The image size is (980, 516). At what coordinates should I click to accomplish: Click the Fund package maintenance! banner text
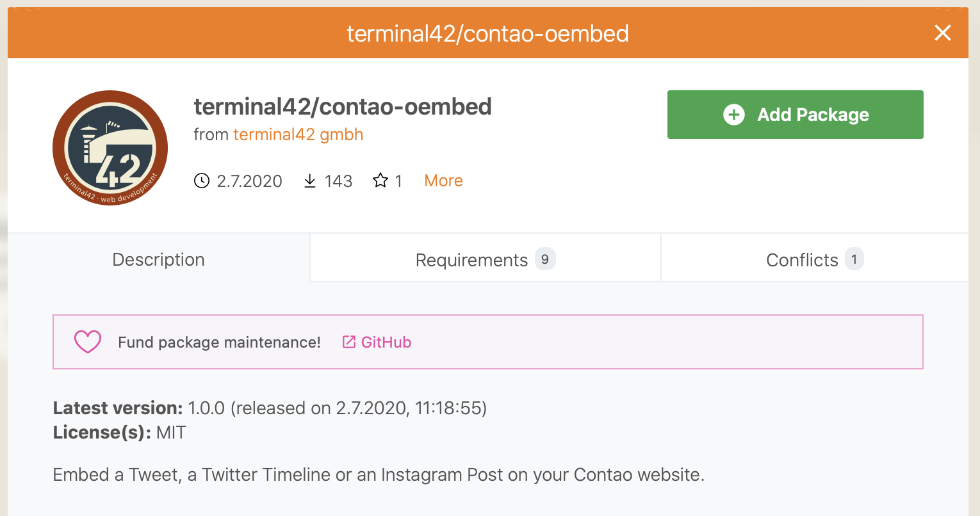click(x=219, y=343)
